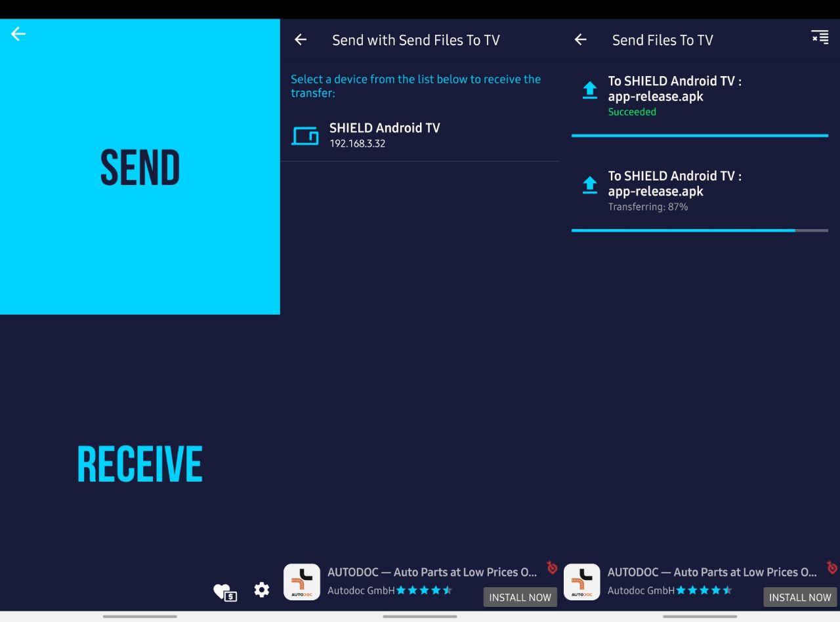Go back from Send with Send Files To TV
The image size is (840, 622).
pos(301,40)
